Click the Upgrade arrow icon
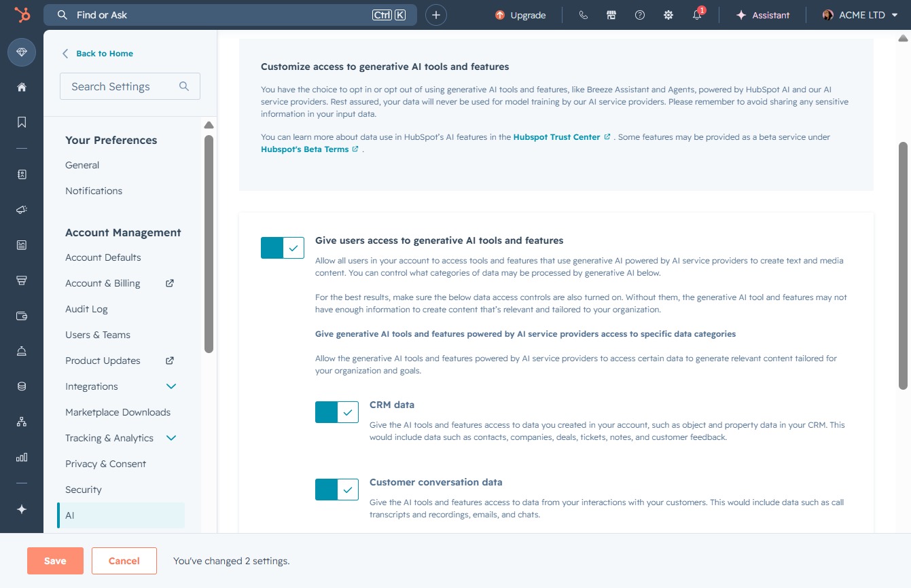This screenshot has height=588, width=911. point(500,15)
